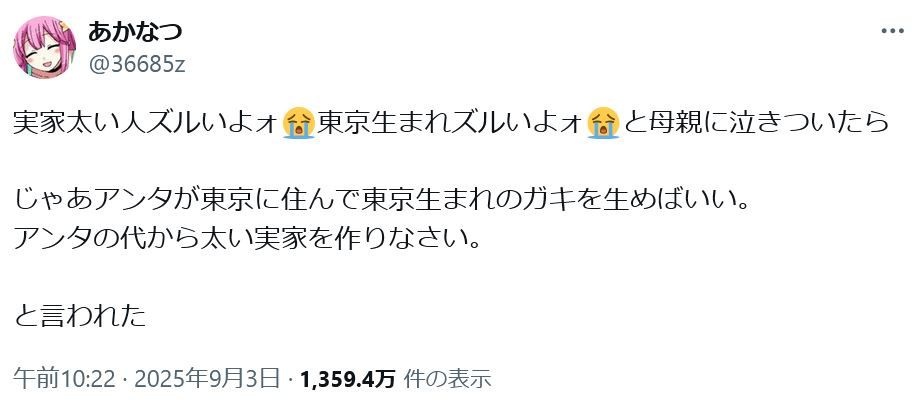Click the text と母親に泣きついたら
This screenshot has height=407, width=913.
tap(756, 123)
